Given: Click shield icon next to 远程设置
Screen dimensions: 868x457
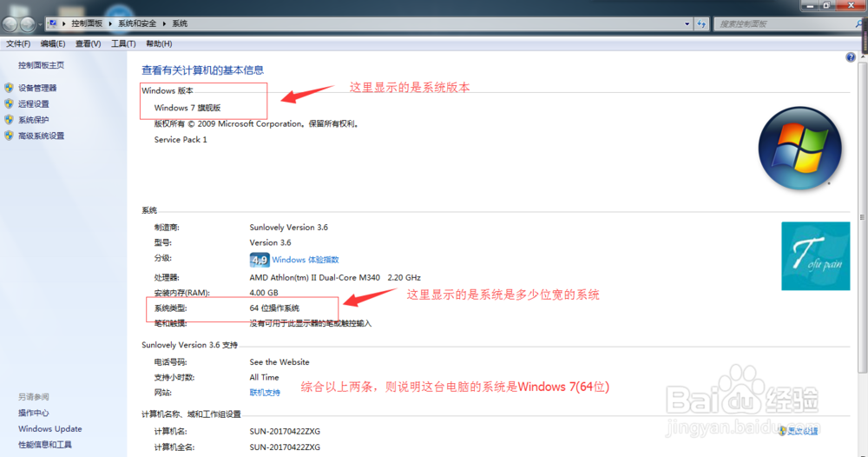Looking at the screenshot, I should 9,103.
